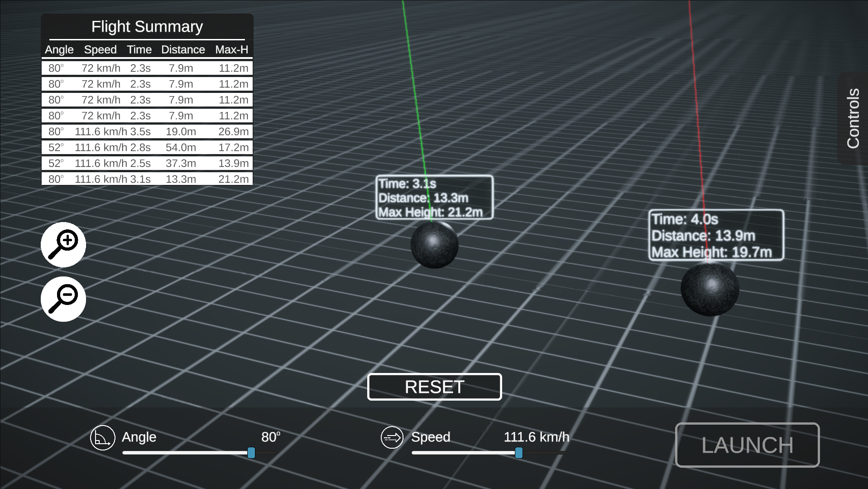
Task: Click the Speed slider handle
Action: [519, 453]
